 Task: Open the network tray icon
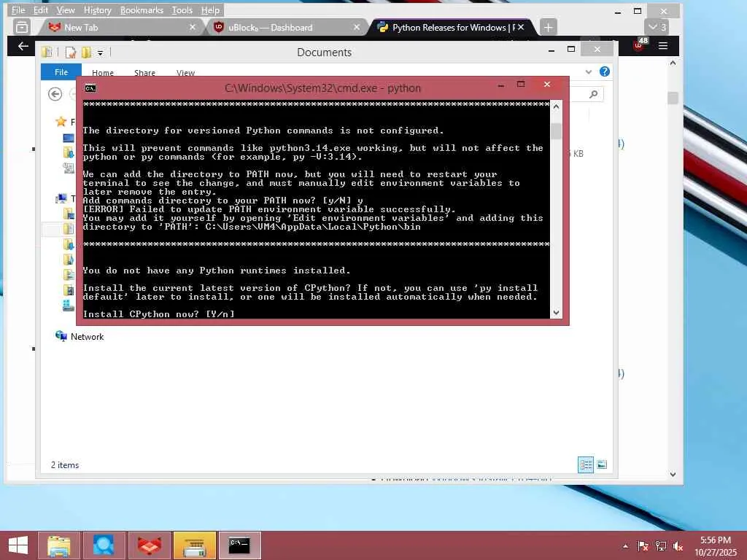661,546
